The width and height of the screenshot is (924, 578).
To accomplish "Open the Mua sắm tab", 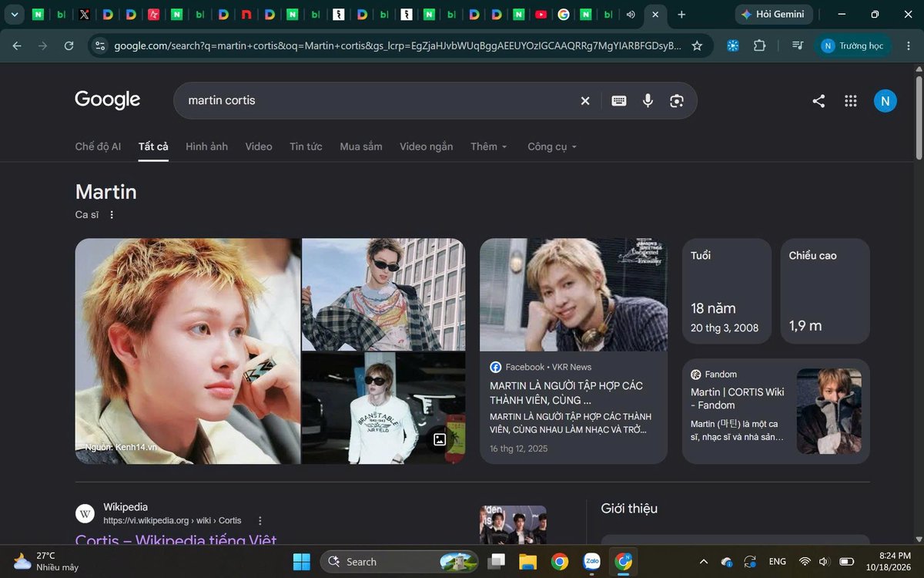I will 361,146.
